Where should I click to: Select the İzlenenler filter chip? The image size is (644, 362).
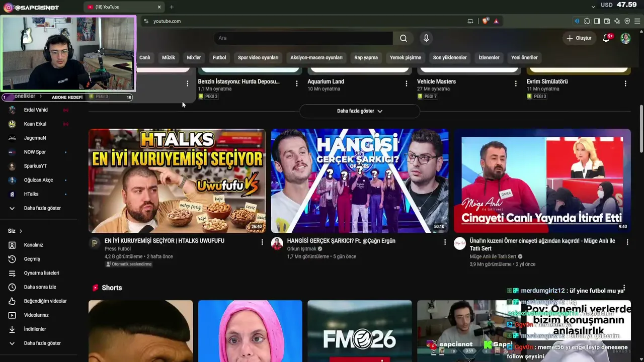489,58
